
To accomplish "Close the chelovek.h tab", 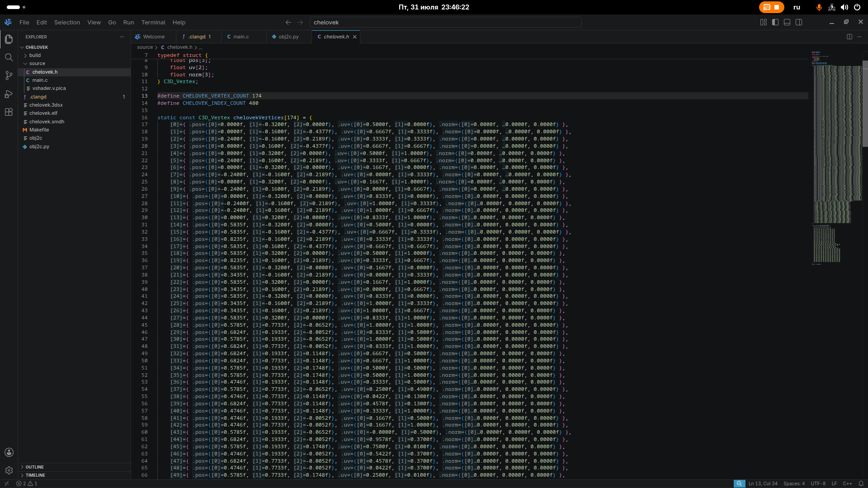I will (355, 37).
